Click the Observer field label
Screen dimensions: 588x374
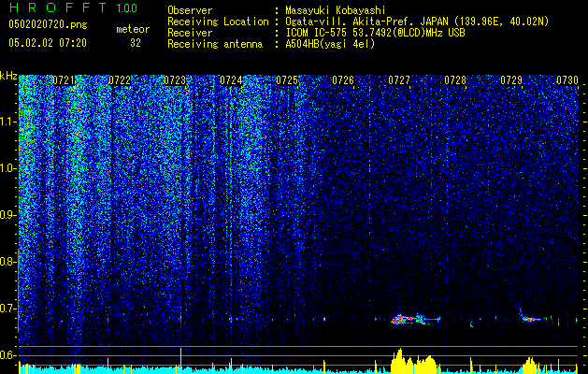pyautogui.click(x=190, y=10)
